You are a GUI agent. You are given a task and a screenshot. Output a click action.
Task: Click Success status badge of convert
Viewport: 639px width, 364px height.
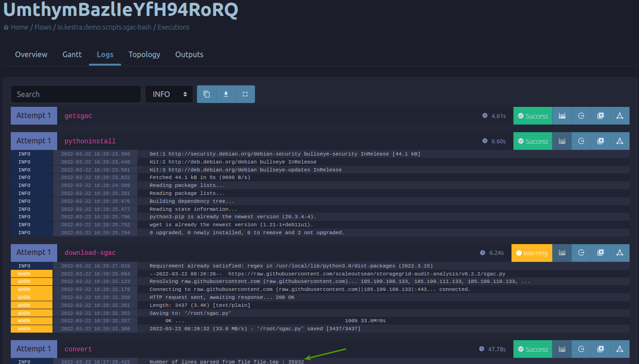(x=533, y=349)
